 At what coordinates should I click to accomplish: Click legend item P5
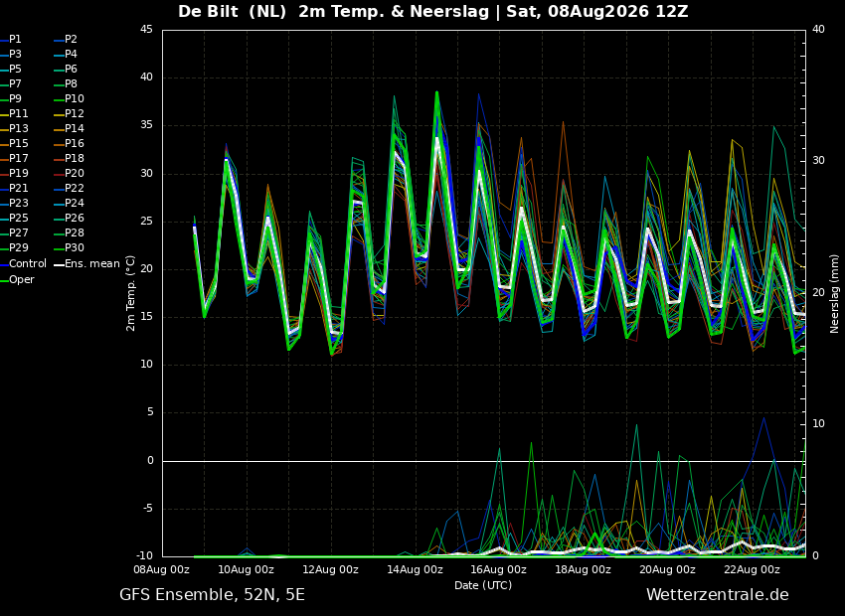pyautogui.click(x=11, y=69)
